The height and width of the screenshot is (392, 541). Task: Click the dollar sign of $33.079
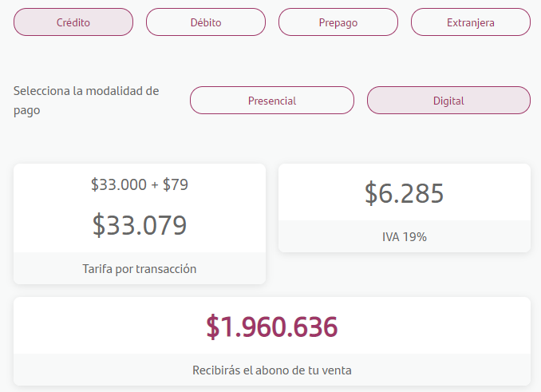[98, 225]
